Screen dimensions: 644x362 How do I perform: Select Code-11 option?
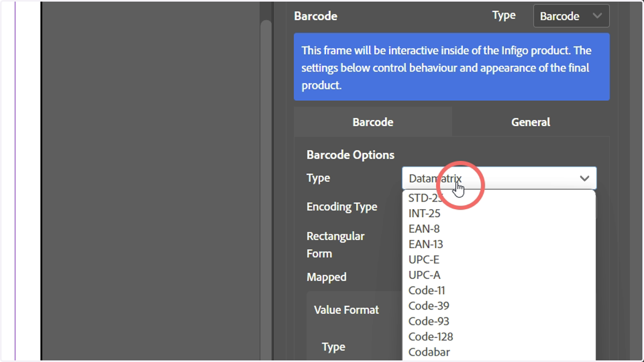pos(499,291)
